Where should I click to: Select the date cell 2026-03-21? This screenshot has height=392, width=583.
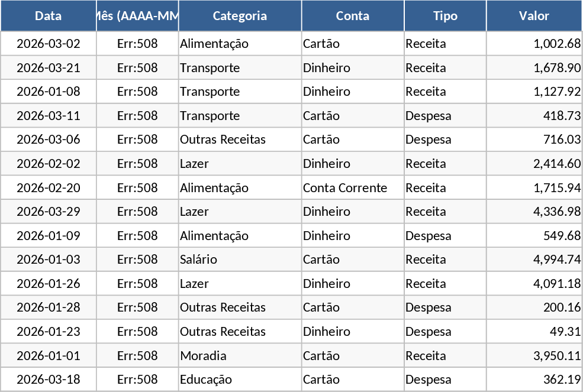(x=48, y=68)
